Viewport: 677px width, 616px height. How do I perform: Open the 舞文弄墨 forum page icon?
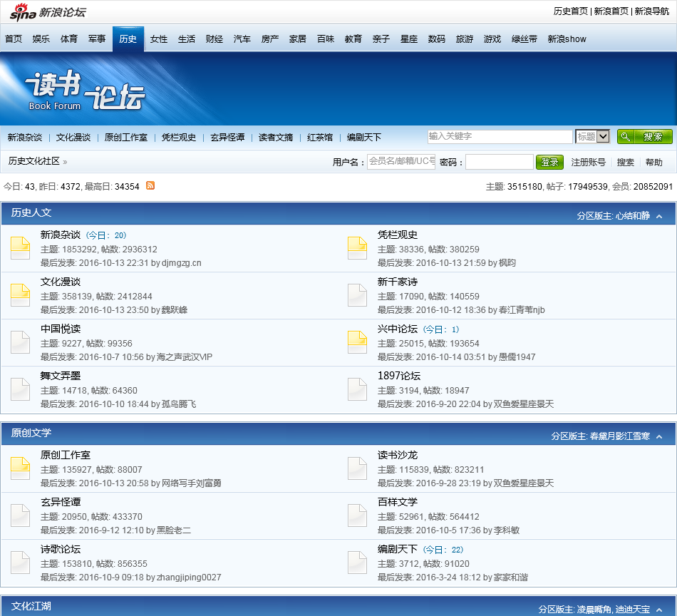click(x=20, y=389)
